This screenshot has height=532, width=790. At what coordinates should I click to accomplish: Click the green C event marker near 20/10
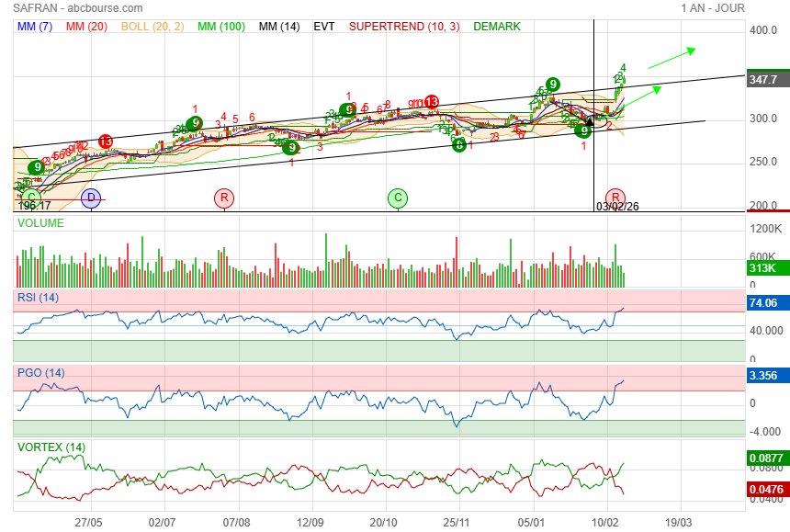[x=397, y=197]
